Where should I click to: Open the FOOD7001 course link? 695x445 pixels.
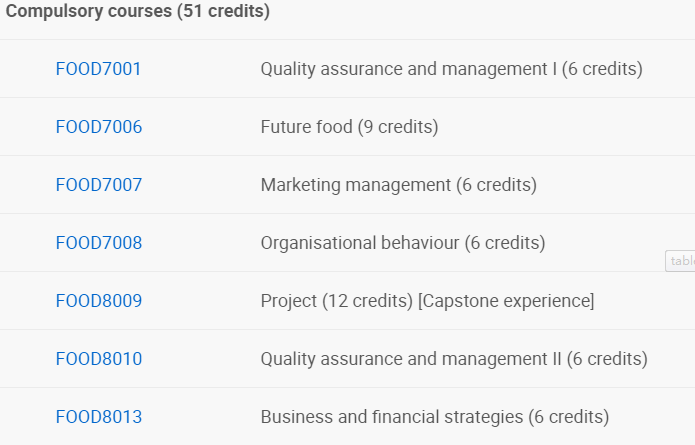98,69
